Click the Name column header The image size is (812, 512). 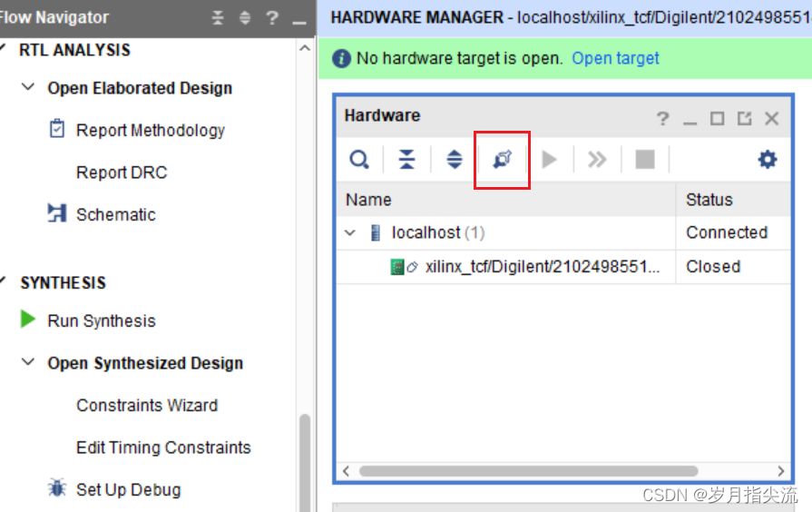[506, 200]
